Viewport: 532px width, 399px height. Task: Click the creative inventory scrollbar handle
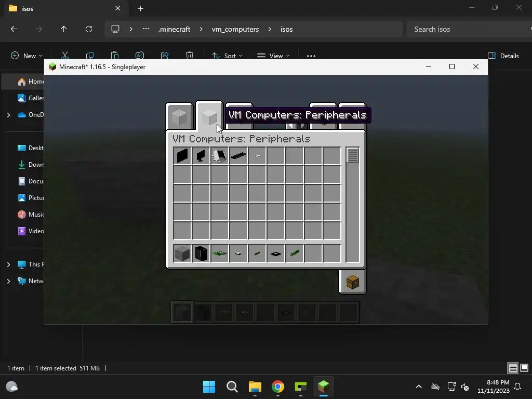pyautogui.click(x=353, y=155)
